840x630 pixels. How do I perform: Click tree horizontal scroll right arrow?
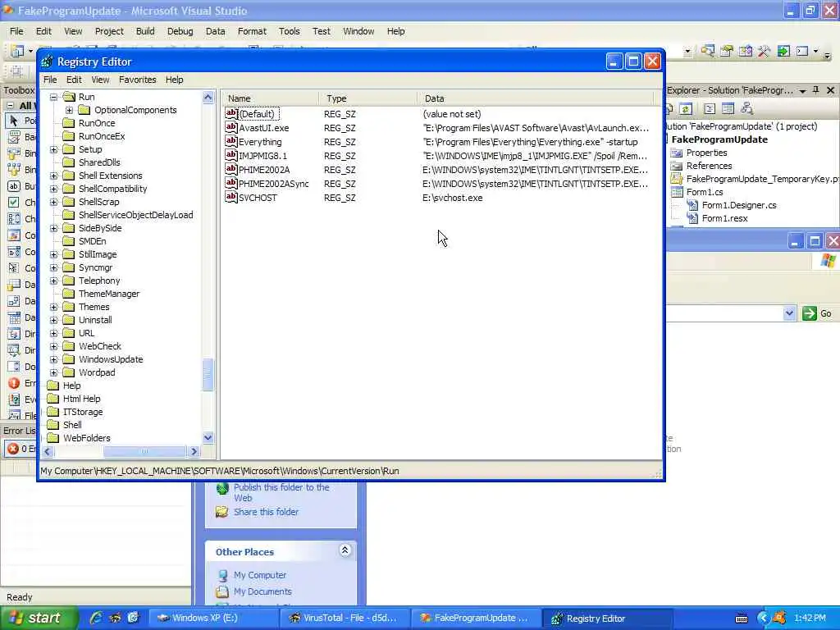pos(194,452)
